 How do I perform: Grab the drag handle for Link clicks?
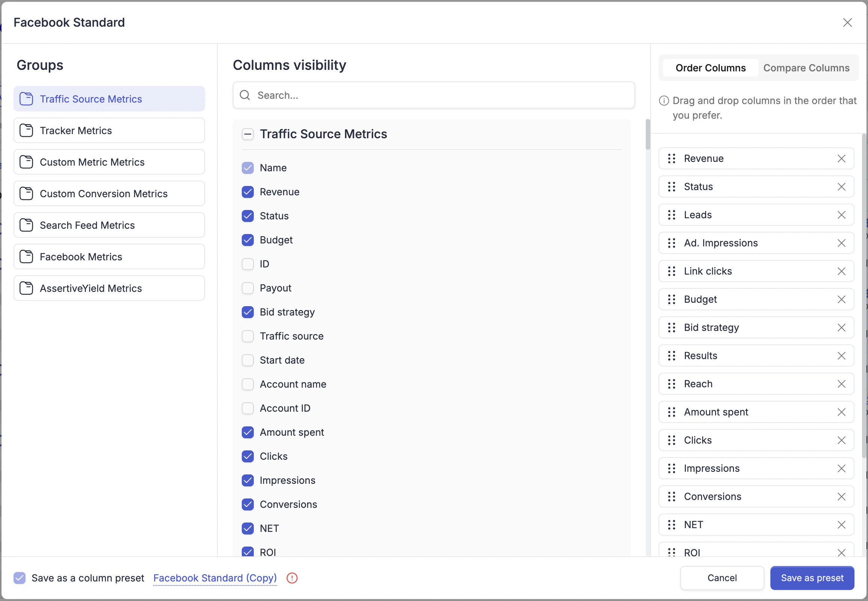[672, 271]
